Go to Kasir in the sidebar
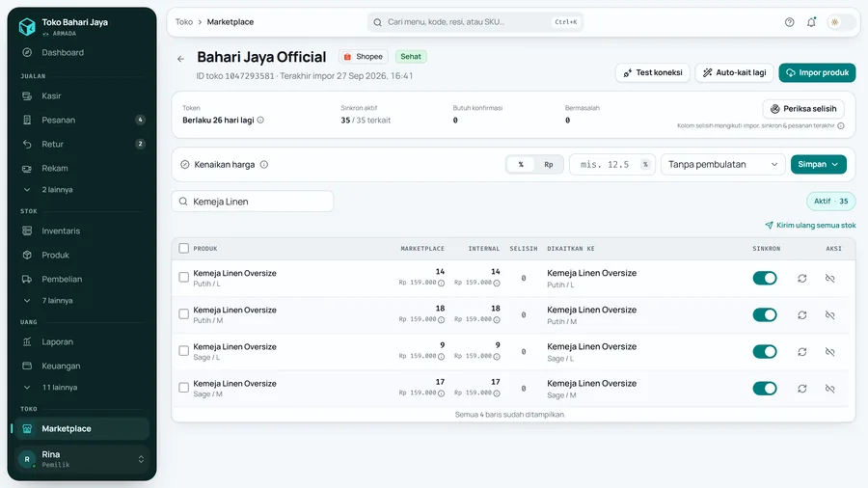Viewport: 868px width, 488px height. click(x=81, y=95)
